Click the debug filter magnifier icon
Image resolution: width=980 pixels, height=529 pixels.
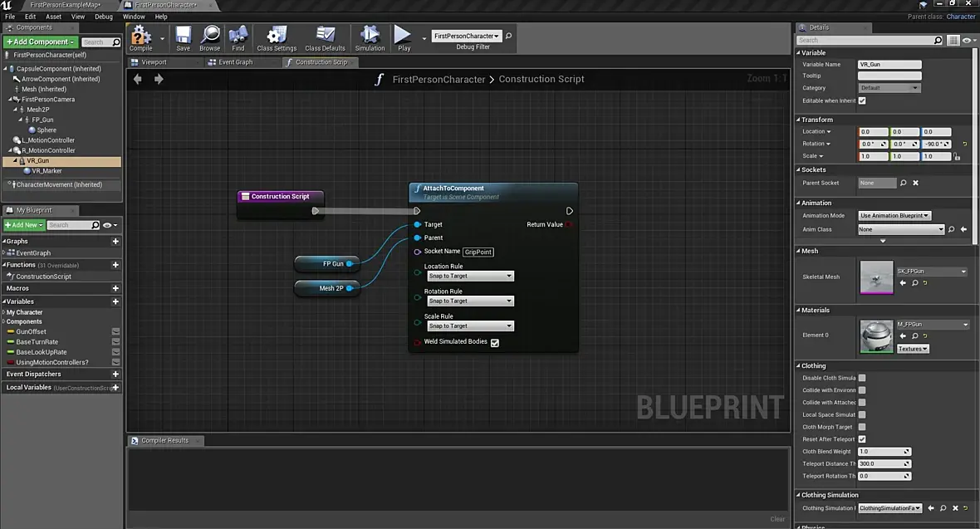coord(509,36)
